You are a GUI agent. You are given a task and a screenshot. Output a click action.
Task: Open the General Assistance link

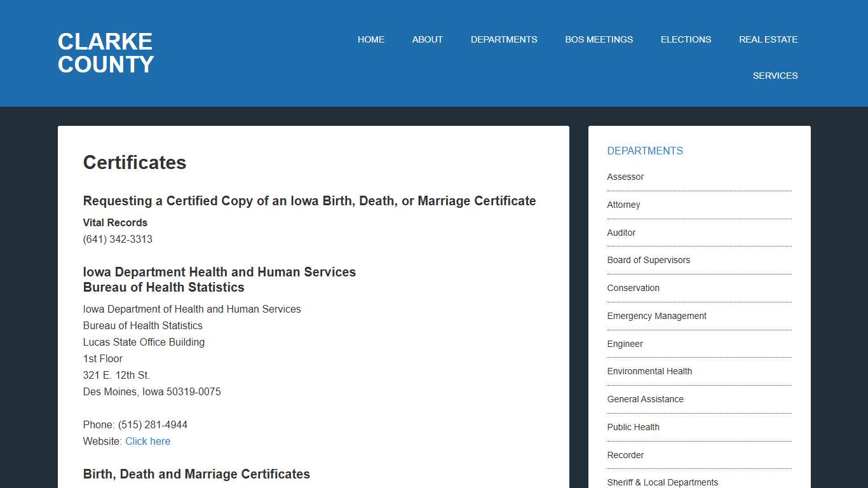tap(645, 399)
